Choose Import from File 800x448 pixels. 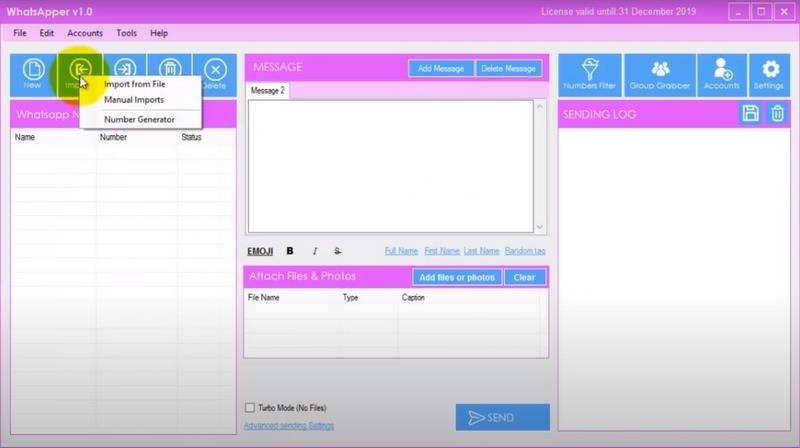pyautogui.click(x=135, y=84)
